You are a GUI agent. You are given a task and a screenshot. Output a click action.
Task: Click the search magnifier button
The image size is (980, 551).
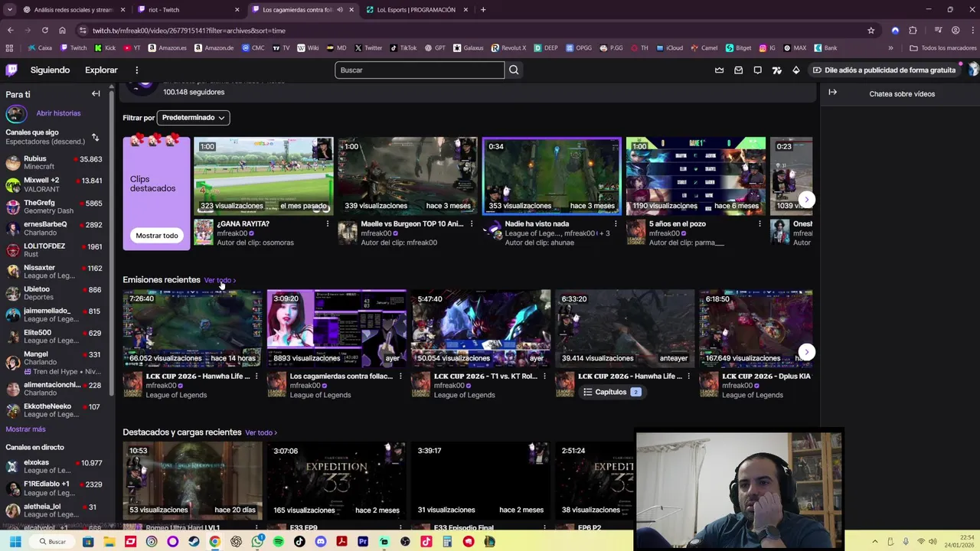coord(514,70)
